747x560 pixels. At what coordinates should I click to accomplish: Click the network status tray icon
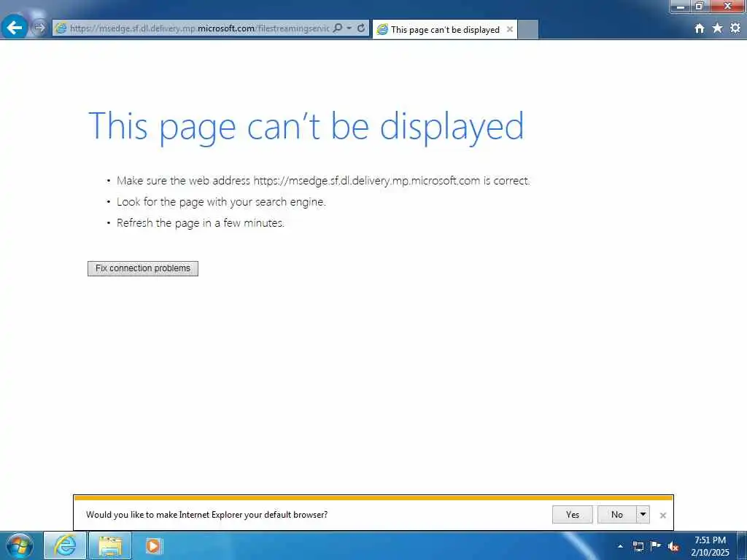tap(638, 546)
